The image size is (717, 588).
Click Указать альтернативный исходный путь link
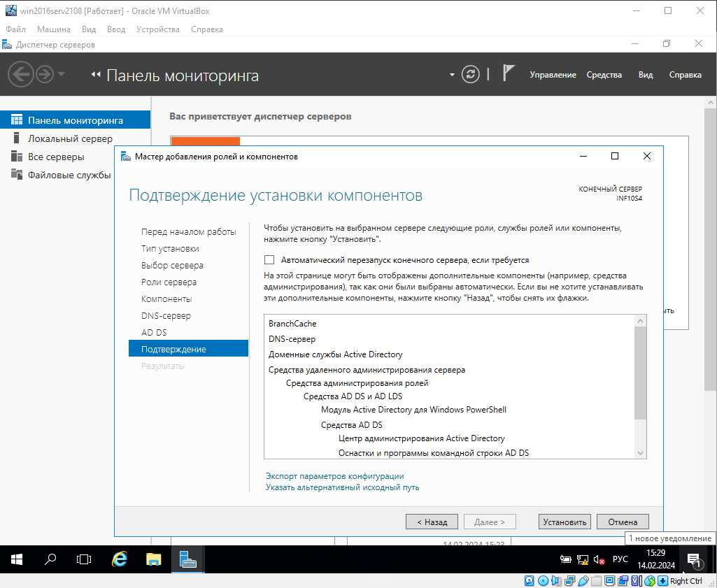[x=343, y=487]
